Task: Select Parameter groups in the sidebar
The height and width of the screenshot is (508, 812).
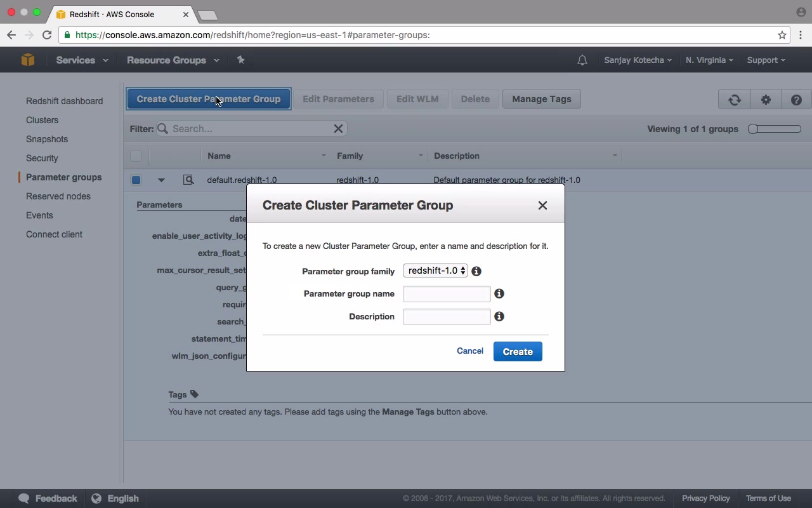Action: pos(63,177)
